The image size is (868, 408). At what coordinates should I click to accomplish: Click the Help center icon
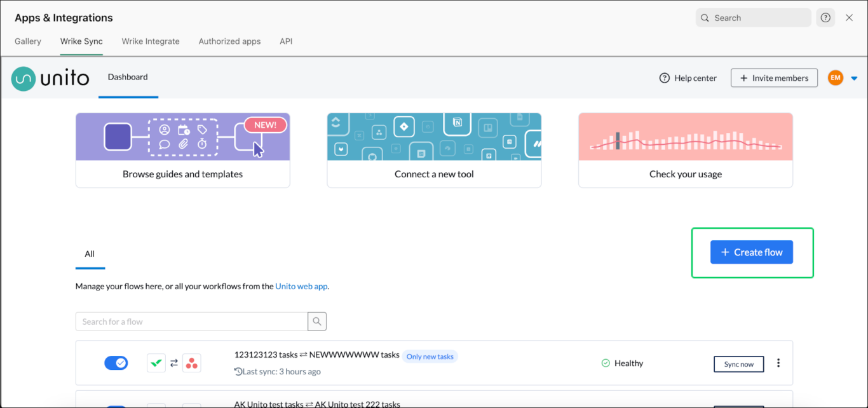point(664,78)
